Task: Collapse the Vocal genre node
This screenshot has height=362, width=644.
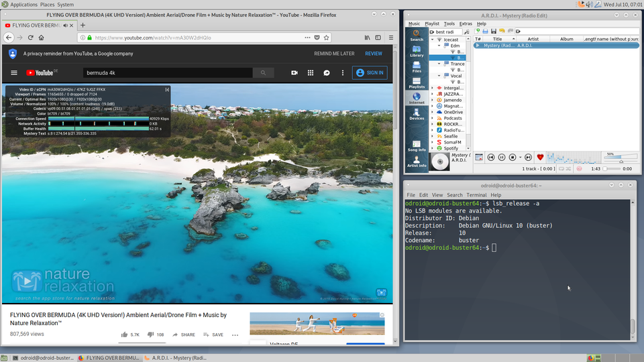Action: click(439, 76)
